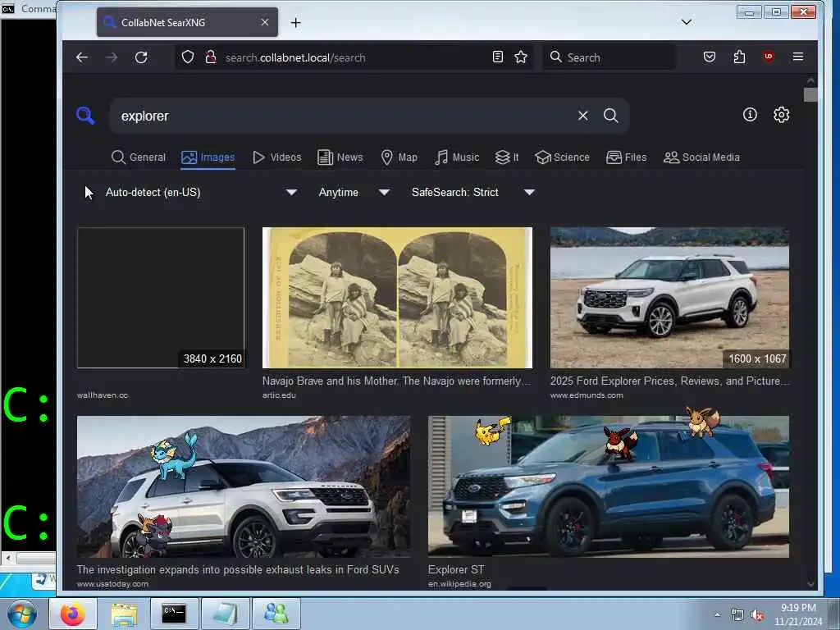Open the Music category tab
Screen dimensions: 840x630
tap(457, 157)
